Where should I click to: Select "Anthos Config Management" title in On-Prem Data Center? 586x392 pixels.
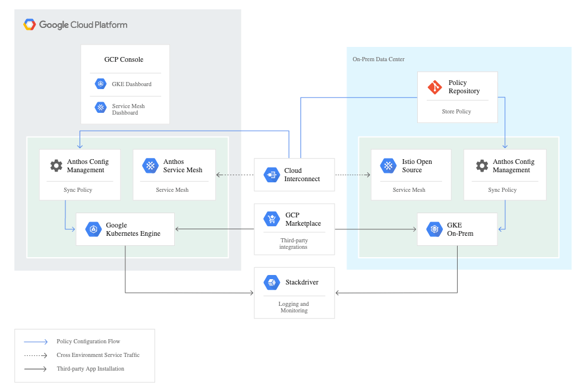[x=513, y=166]
